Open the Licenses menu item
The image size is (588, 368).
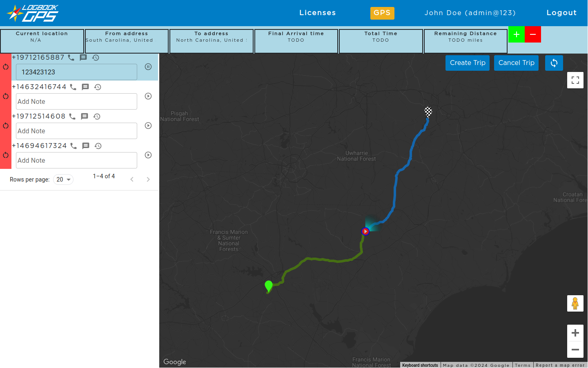317,13
